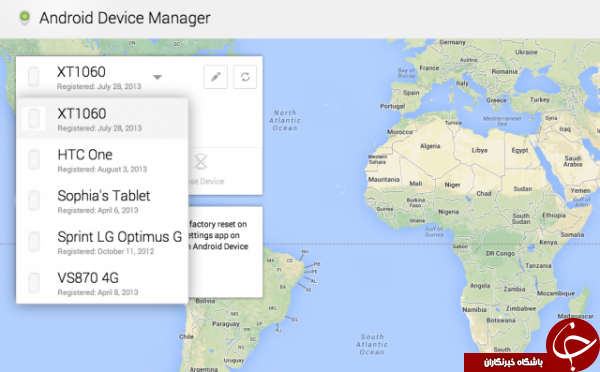Click the Kenya label on map
The image size is (600, 372).
click(548, 242)
